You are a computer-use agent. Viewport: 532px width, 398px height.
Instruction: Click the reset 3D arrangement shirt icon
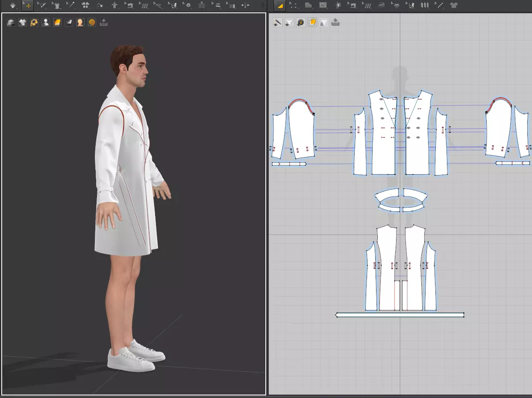click(x=56, y=6)
